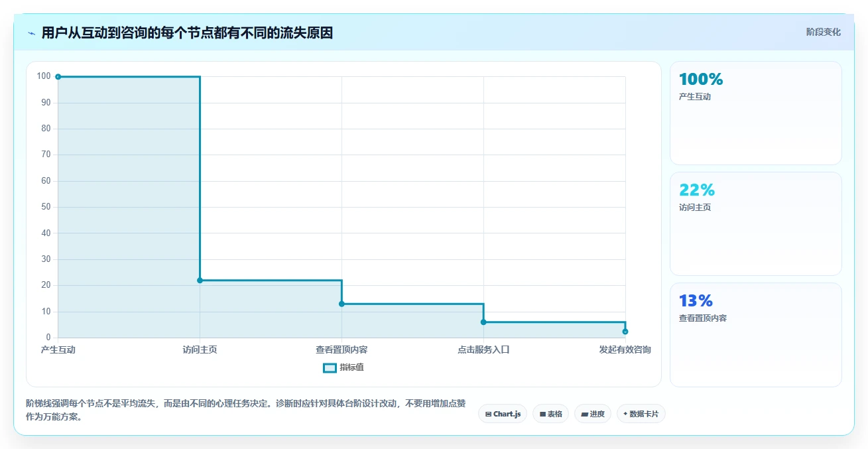This screenshot has height=449, width=868.
Task: Click the 指标值 legend color box
Action: 330,367
